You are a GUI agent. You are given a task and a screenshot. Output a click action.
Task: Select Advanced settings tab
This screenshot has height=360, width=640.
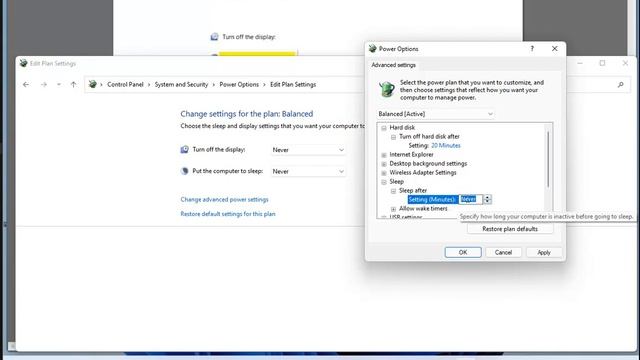(393, 65)
